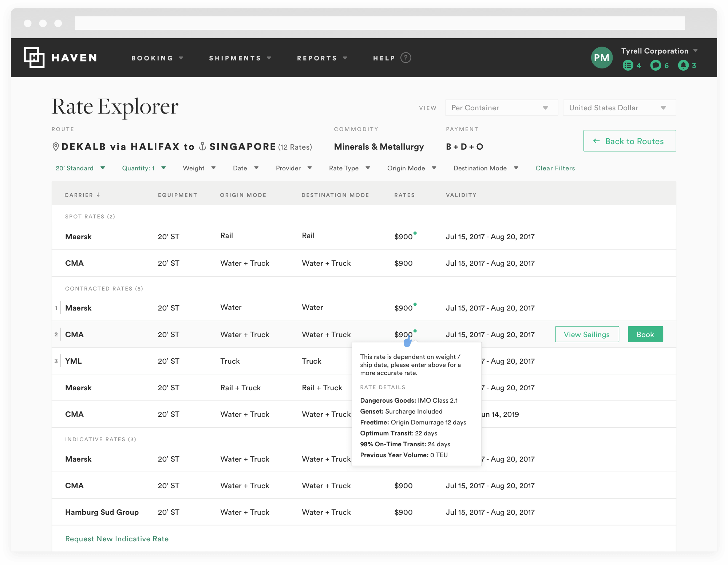Image resolution: width=728 pixels, height=565 pixels.
Task: Open the messages bubble icon showing 6
Action: pos(656,66)
